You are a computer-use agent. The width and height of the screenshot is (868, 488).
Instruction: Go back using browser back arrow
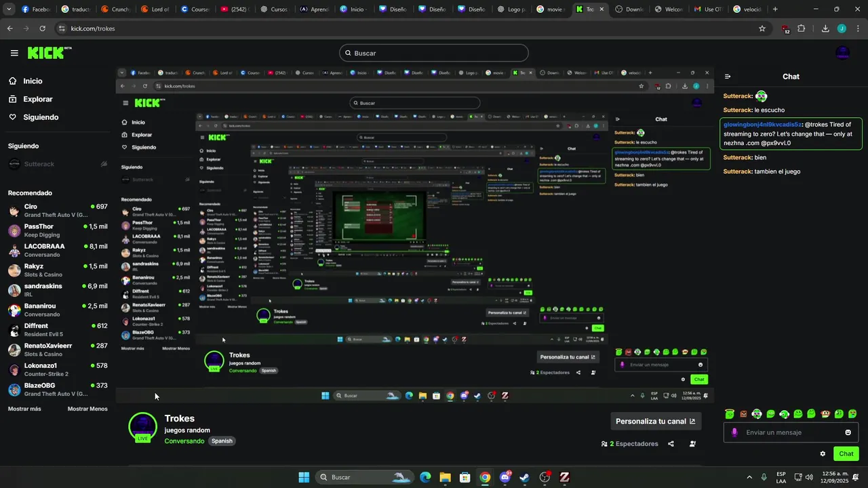[x=9, y=28]
